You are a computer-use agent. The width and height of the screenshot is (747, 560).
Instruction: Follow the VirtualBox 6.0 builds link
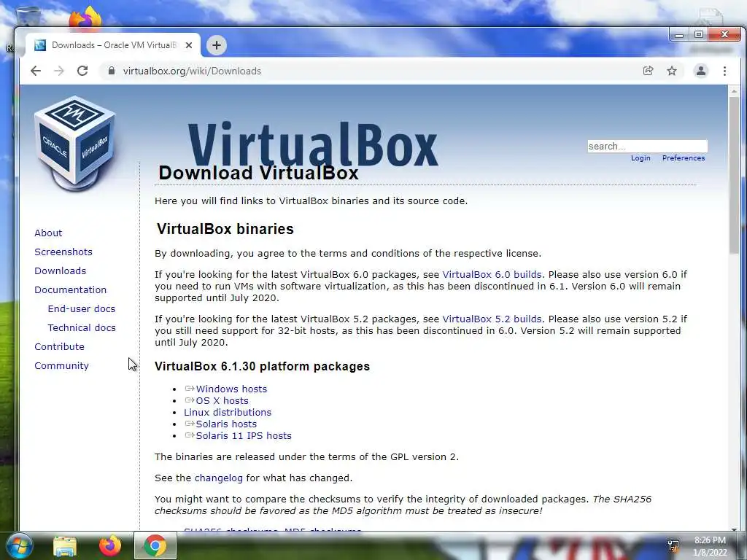click(x=492, y=275)
